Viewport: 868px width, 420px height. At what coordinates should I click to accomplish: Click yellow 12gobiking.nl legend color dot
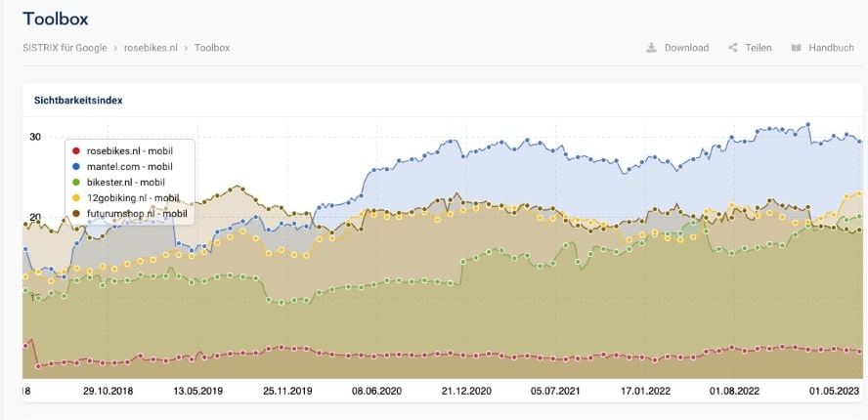tap(76, 197)
